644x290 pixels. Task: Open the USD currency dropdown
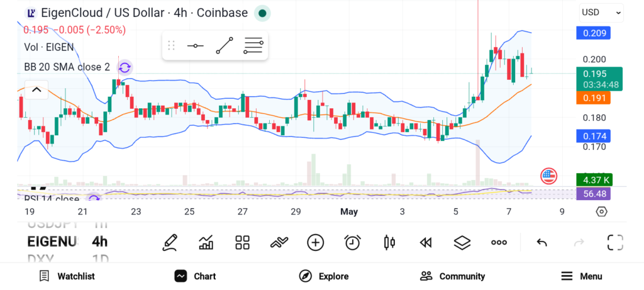click(601, 13)
